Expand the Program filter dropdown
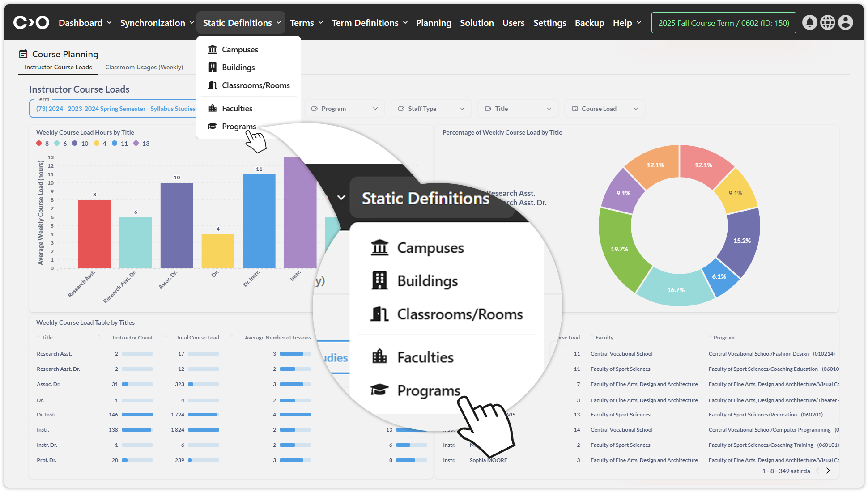 [345, 109]
